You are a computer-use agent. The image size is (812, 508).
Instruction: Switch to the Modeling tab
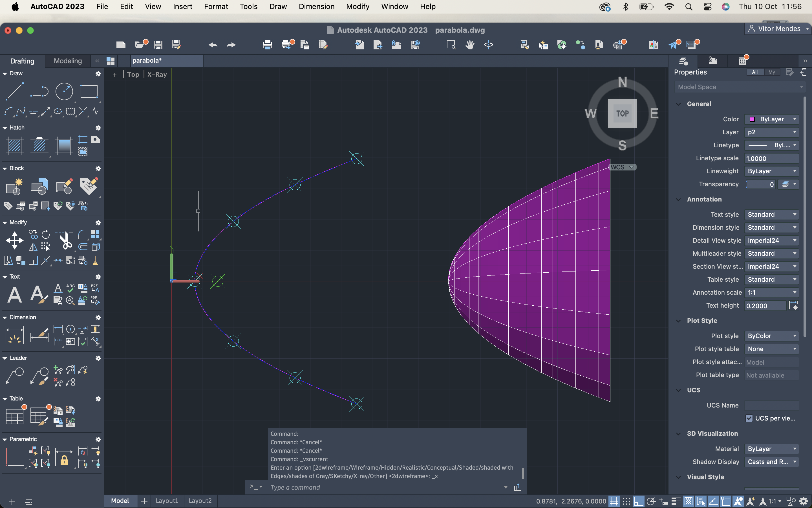[68, 61]
